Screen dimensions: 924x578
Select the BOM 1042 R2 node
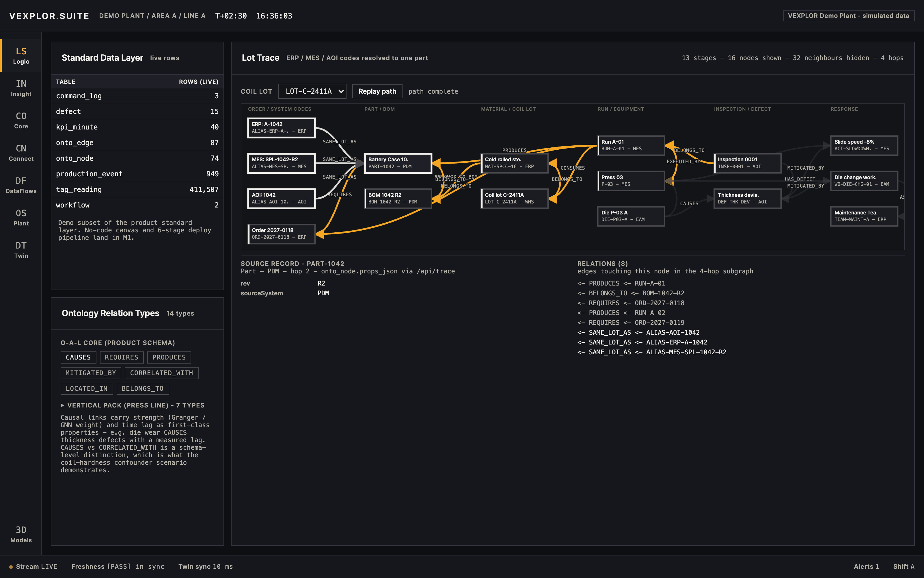398,199
